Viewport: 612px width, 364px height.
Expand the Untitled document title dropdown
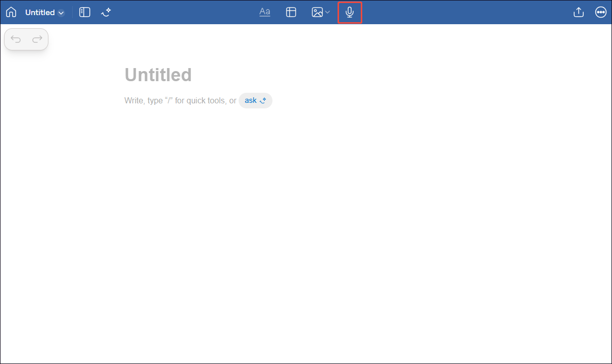click(x=61, y=13)
